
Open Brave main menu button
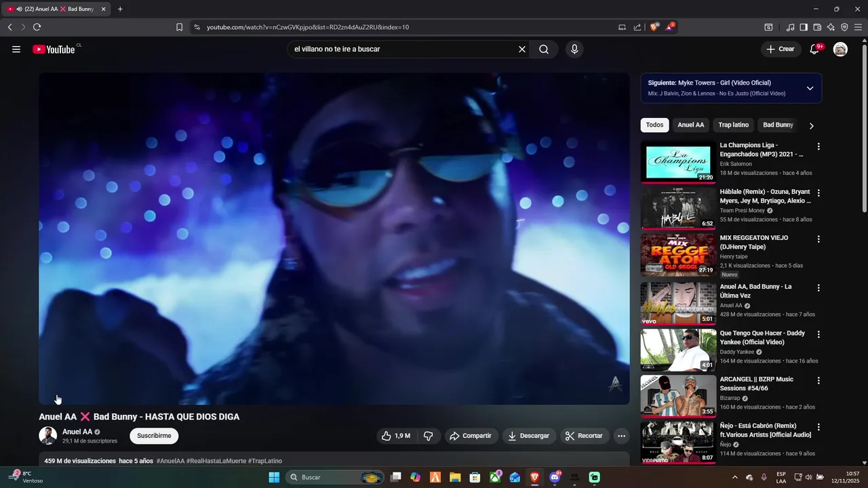859,27
